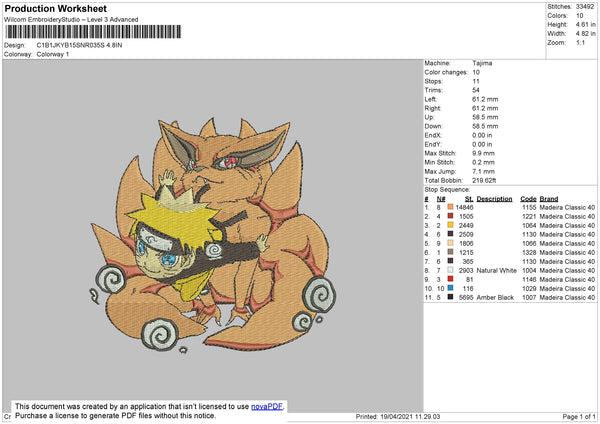Screen dimensions: 600x424
Task: Click the barcode under the worksheet title
Action: [x=93, y=32]
